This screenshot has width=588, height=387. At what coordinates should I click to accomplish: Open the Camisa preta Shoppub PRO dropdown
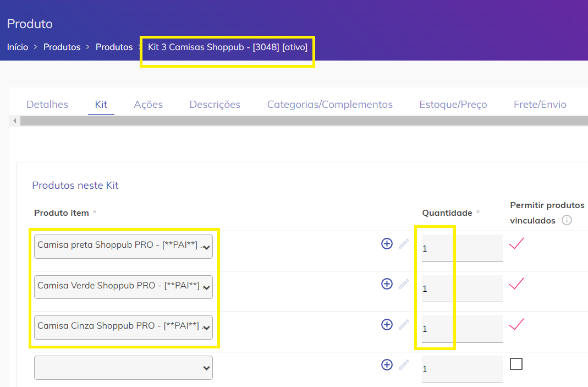(123, 247)
